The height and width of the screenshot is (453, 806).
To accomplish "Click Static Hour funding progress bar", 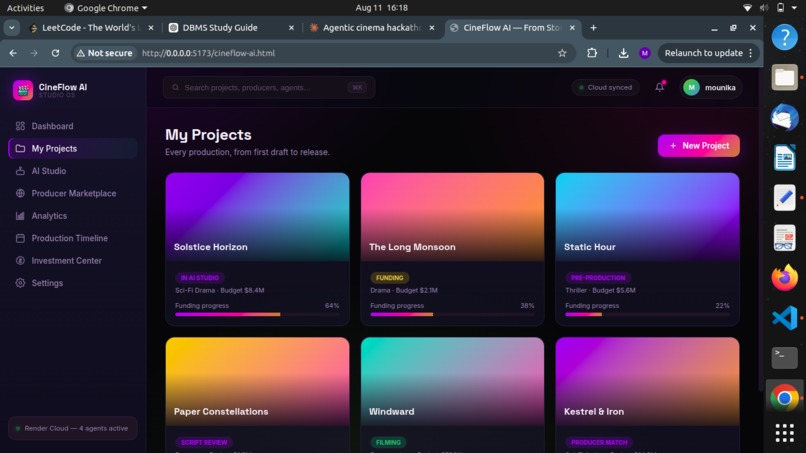I will click(647, 314).
